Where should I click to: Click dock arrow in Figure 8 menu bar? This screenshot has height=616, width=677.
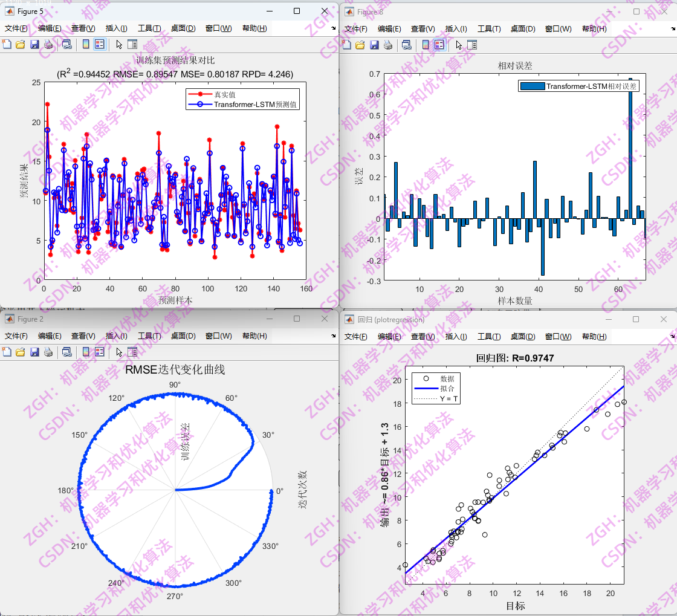tap(673, 28)
